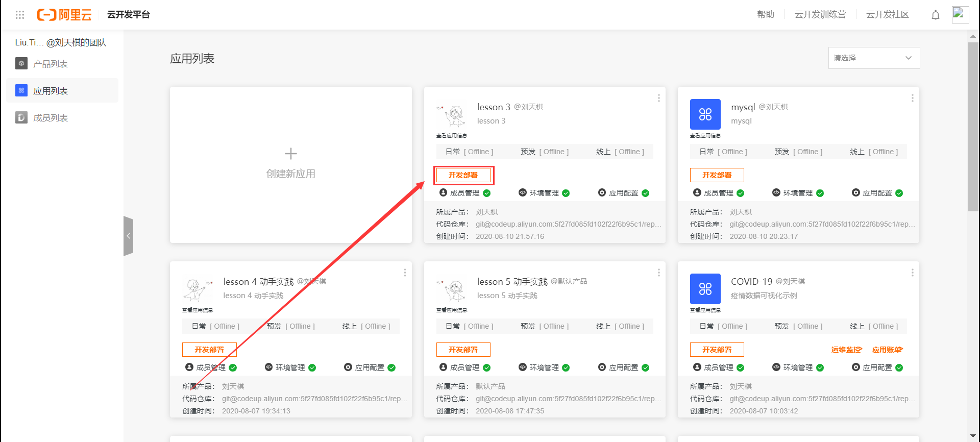Click 开发部署 on COVID-19 card
Viewport: 980px width, 442px height.
click(717, 350)
